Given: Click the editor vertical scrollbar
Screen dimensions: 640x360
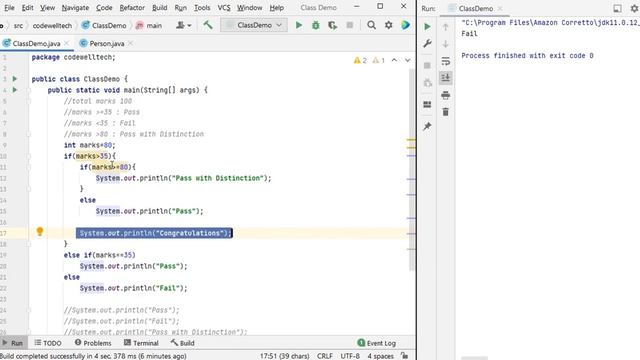Looking at the screenshot, I should click(x=412, y=169).
